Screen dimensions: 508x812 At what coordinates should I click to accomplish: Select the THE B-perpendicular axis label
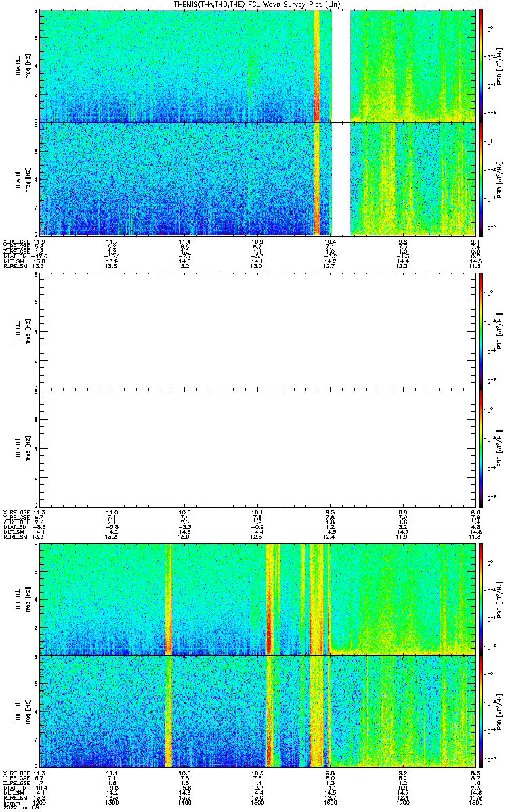pyautogui.click(x=19, y=599)
